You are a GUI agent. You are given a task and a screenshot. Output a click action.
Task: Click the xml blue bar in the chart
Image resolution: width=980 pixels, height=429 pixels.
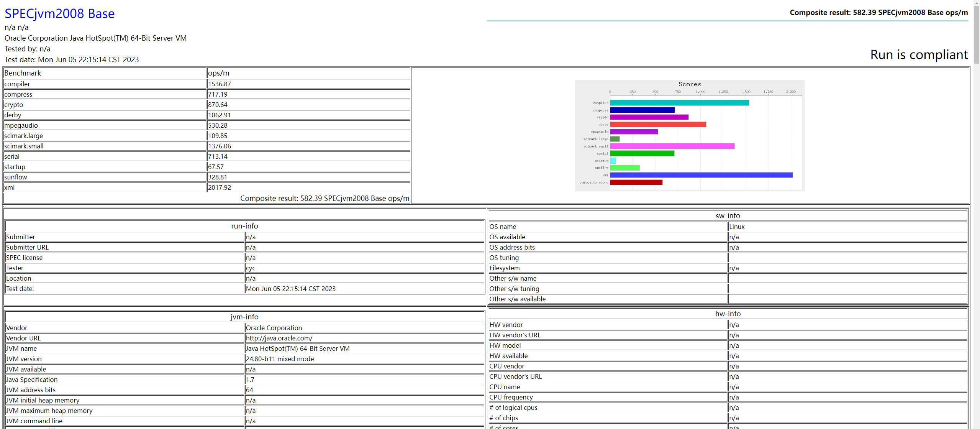pos(701,175)
